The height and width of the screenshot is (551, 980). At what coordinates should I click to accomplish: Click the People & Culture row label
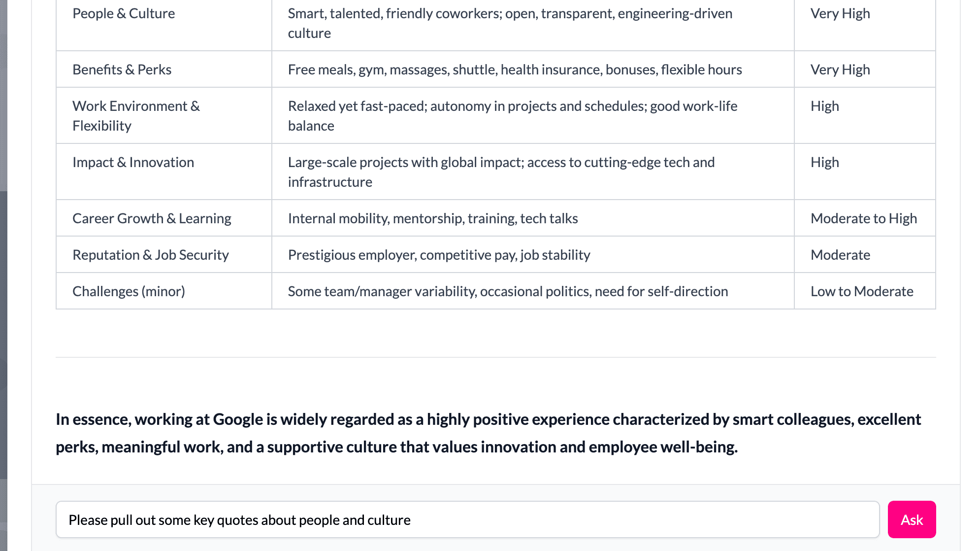point(124,14)
